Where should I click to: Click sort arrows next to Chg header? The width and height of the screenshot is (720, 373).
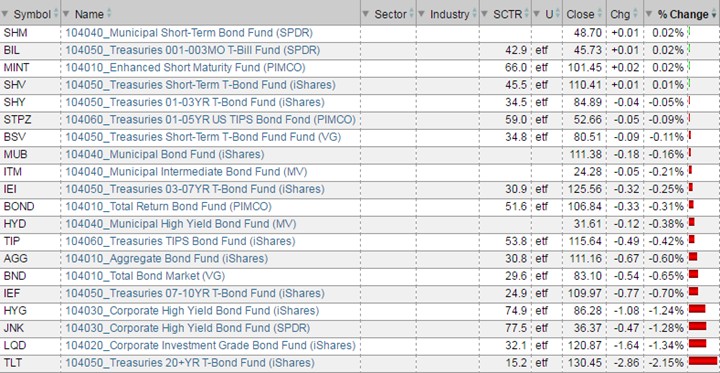[637, 14]
